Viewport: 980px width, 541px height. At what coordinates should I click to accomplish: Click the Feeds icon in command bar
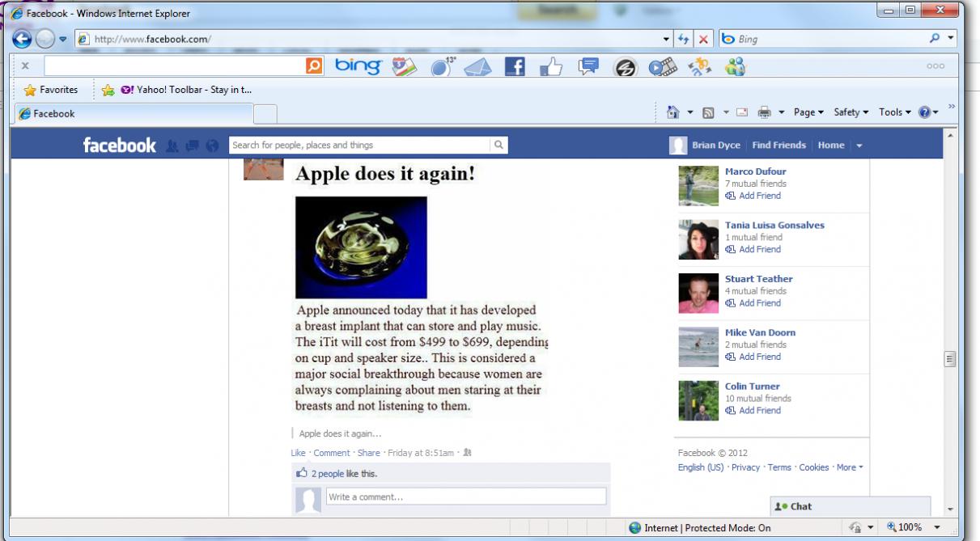tap(706, 113)
